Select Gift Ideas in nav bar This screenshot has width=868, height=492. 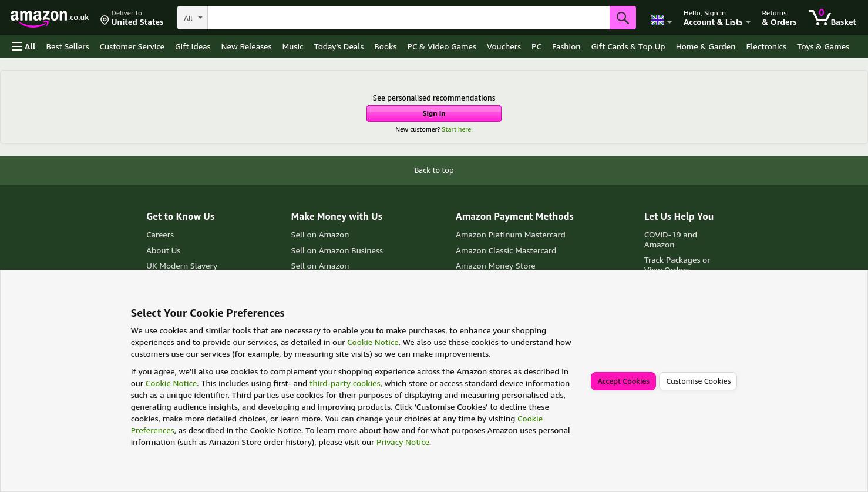click(193, 46)
